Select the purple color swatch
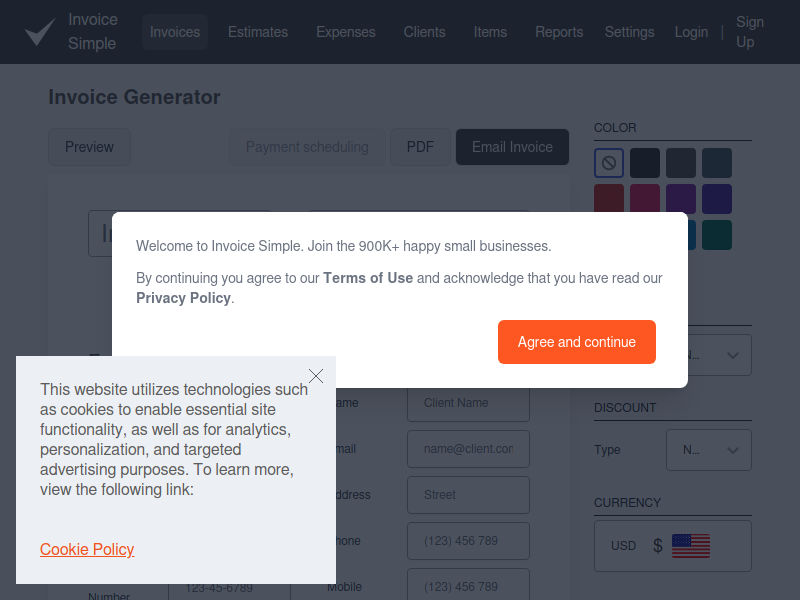800x600 pixels. click(681, 199)
